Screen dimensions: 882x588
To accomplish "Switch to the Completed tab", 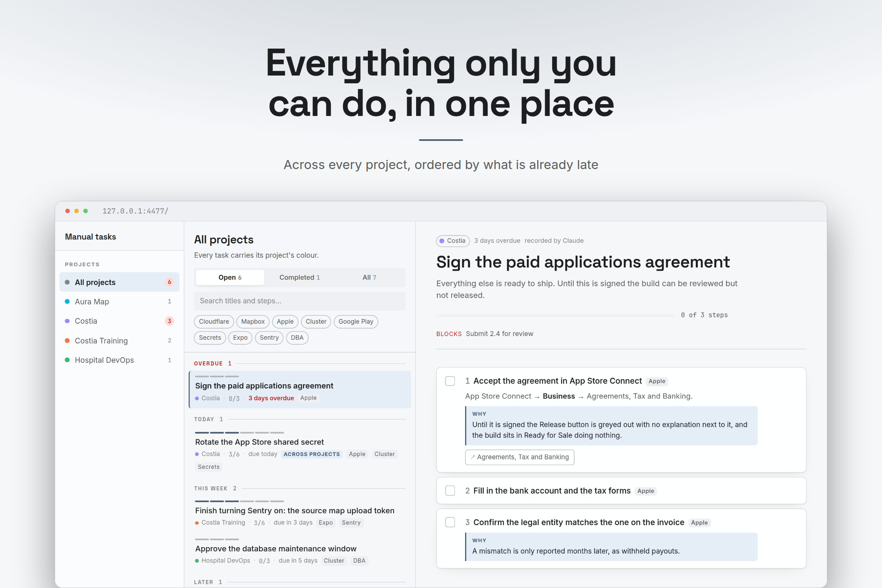I will pyautogui.click(x=300, y=277).
